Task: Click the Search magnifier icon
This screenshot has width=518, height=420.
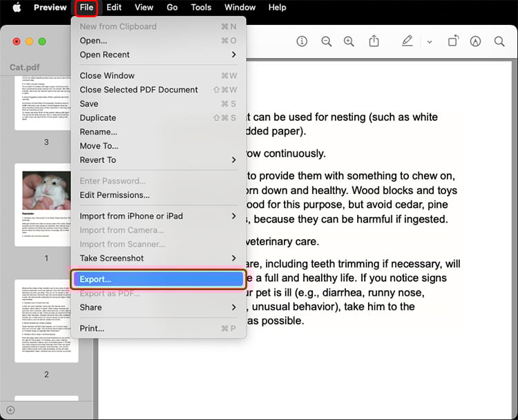Action: click(499, 41)
